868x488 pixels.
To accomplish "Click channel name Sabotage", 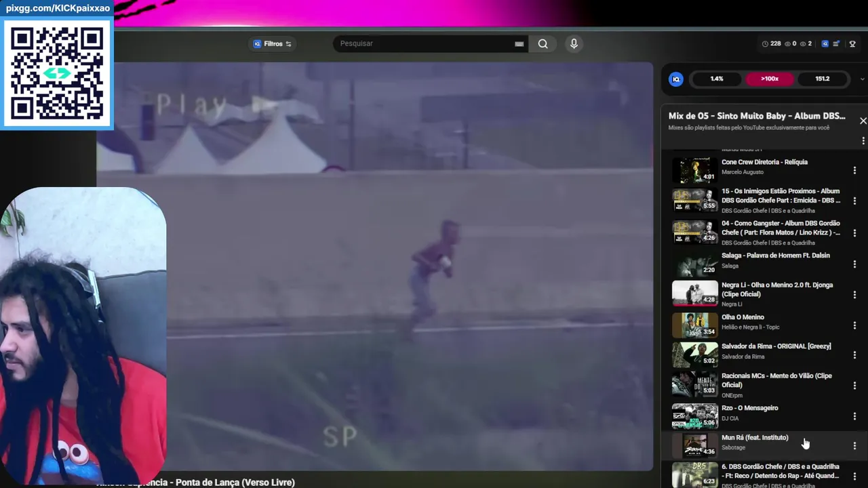I will (x=733, y=448).
